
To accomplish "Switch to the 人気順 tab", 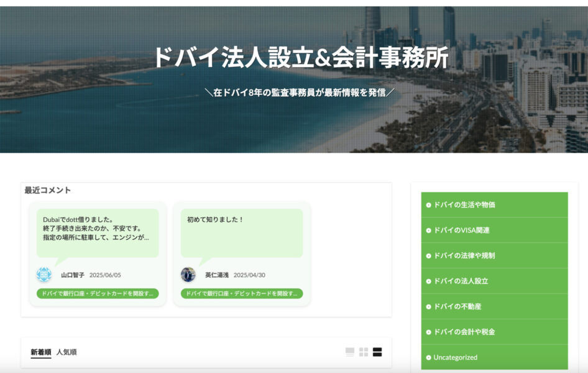I will [67, 352].
